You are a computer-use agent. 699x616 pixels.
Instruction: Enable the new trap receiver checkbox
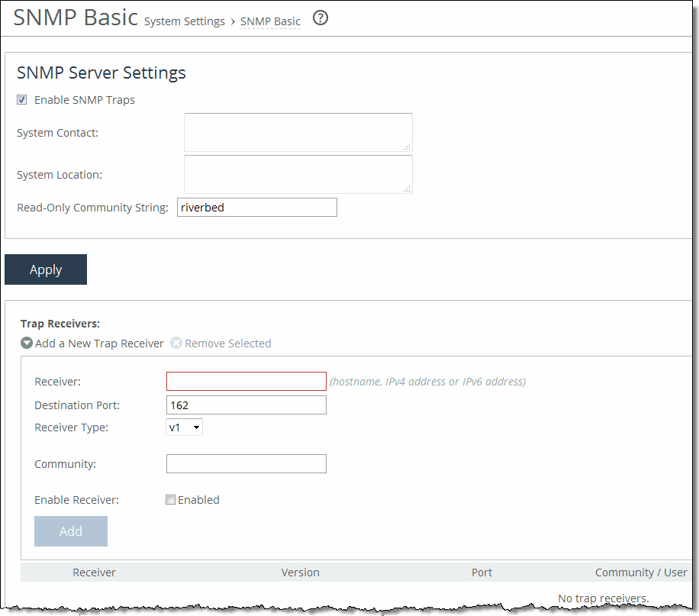click(170, 499)
